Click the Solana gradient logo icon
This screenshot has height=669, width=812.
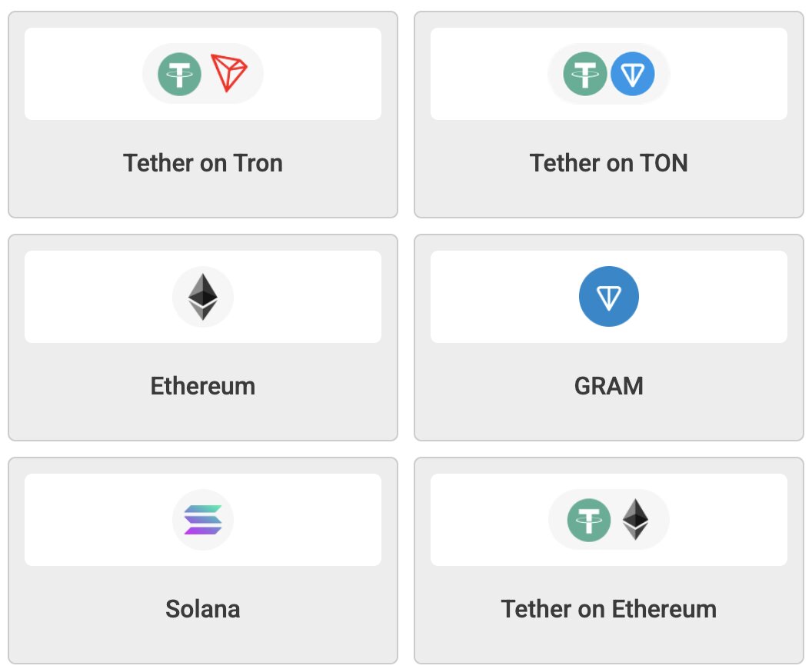coord(203,520)
